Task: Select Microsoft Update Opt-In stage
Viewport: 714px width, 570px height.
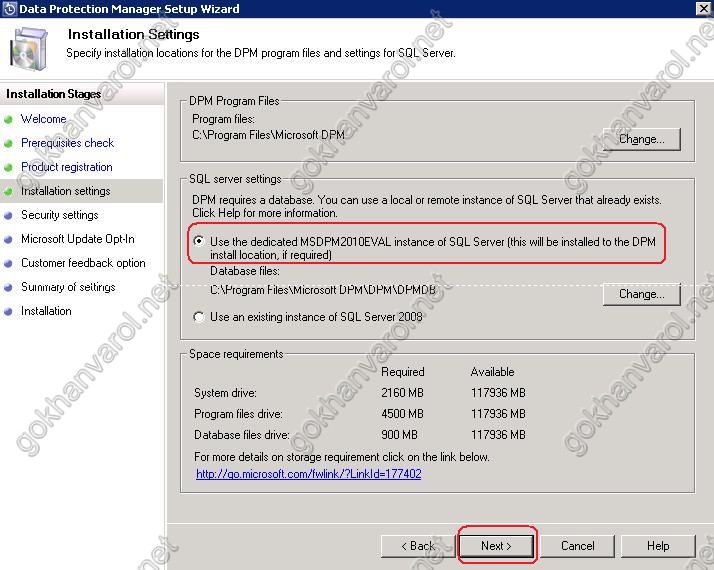Action: coord(77,239)
